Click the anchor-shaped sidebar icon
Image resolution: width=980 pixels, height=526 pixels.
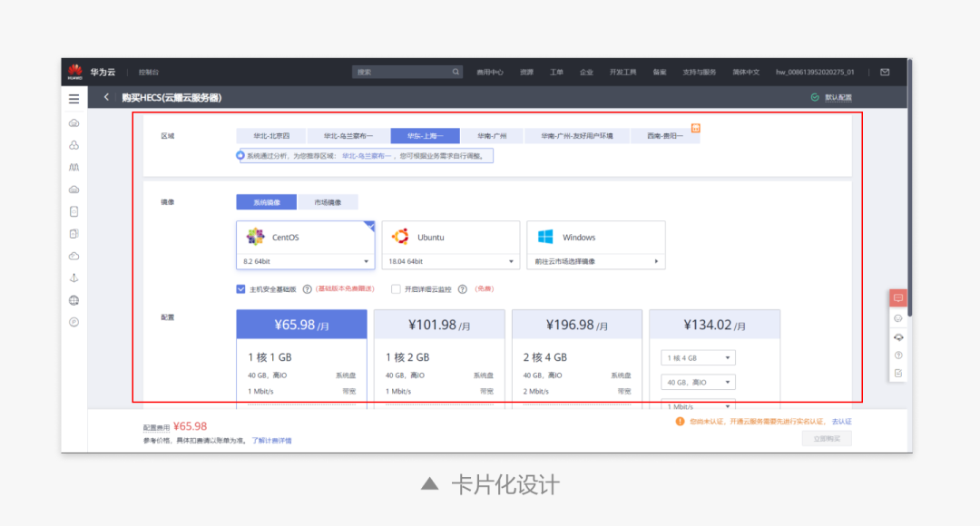pyautogui.click(x=73, y=278)
